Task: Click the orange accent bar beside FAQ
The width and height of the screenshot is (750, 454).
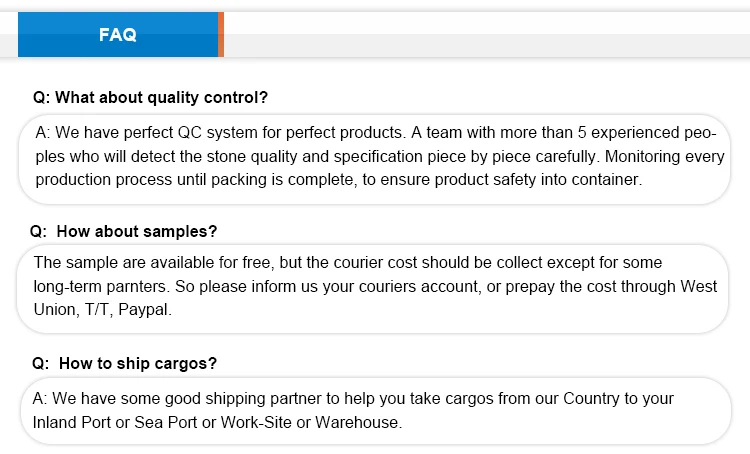Action: tap(221, 35)
